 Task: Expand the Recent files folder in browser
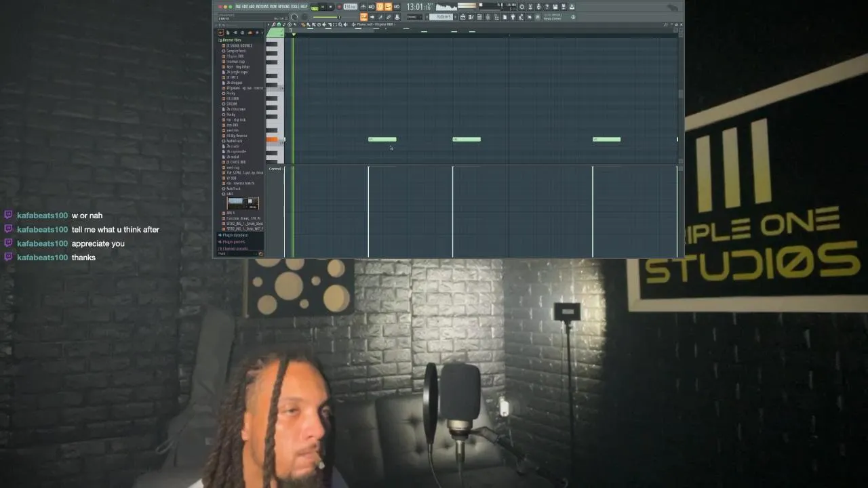pyautogui.click(x=230, y=40)
